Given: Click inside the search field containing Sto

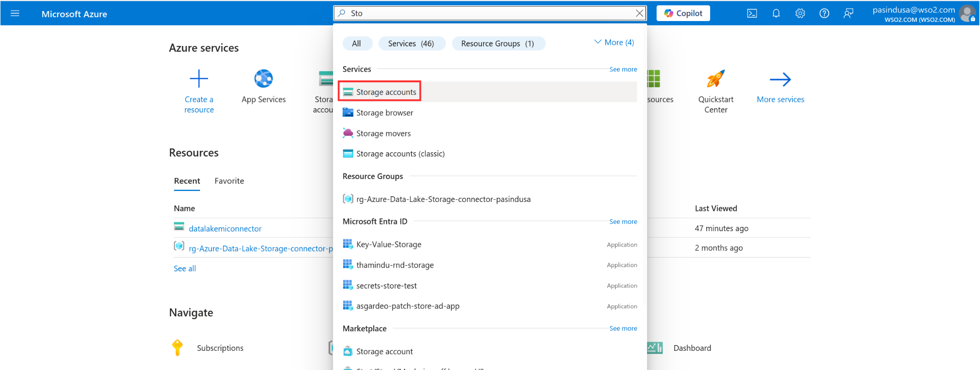Looking at the screenshot, I should point(490,13).
